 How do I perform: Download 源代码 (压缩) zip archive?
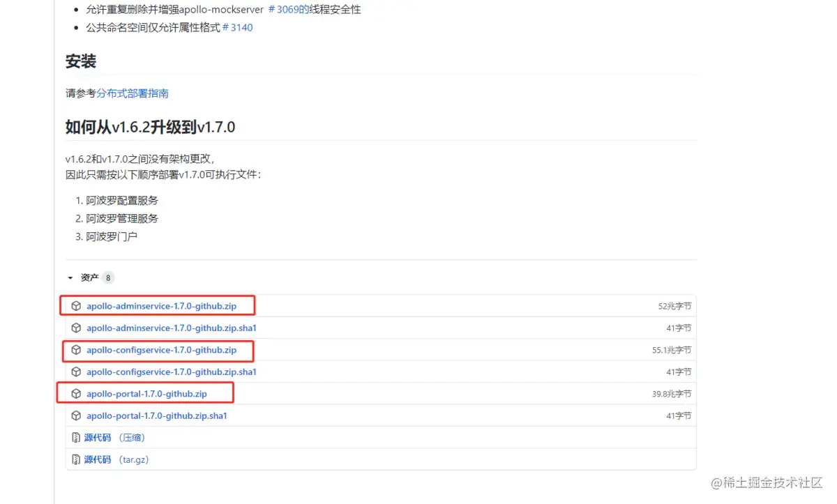click(x=114, y=438)
